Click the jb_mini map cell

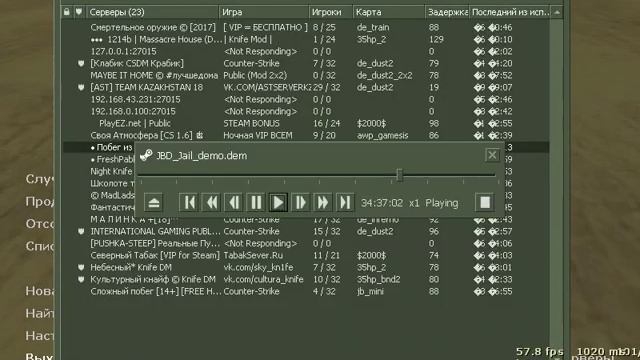[x=370, y=291]
